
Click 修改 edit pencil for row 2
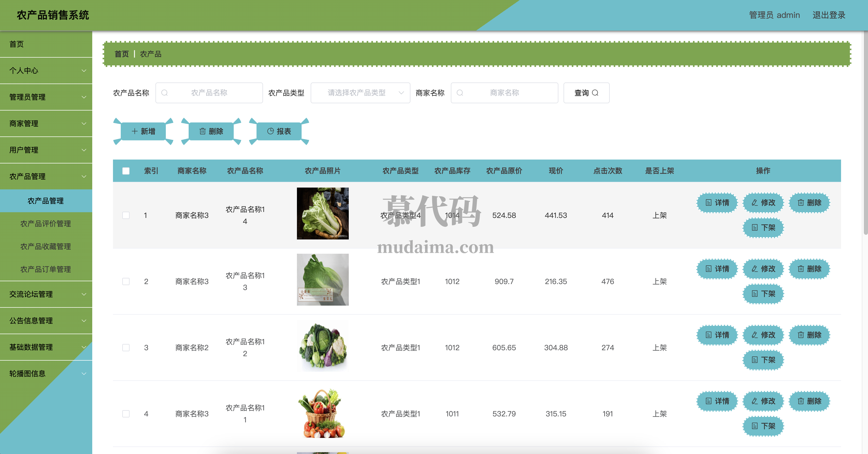click(x=763, y=269)
